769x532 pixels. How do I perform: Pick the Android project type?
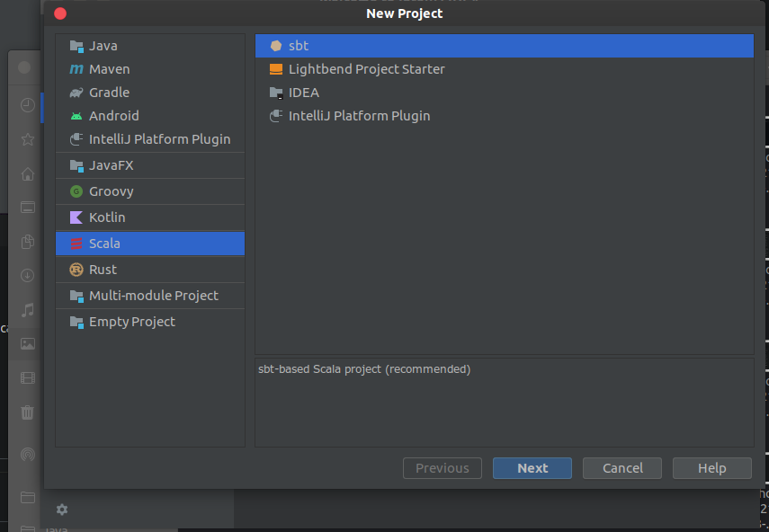[x=113, y=116]
